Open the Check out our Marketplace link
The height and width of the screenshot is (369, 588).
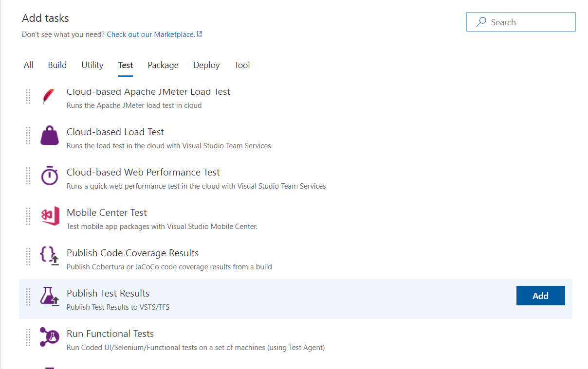click(151, 35)
